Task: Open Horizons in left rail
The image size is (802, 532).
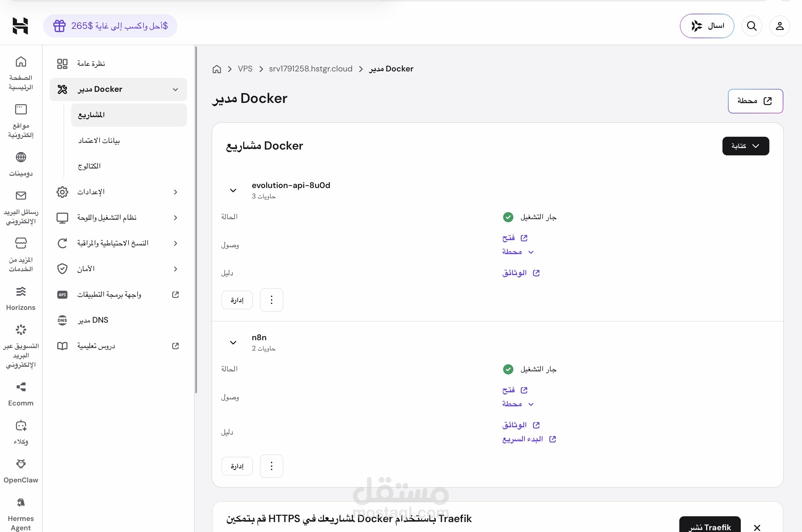Action: click(x=21, y=299)
